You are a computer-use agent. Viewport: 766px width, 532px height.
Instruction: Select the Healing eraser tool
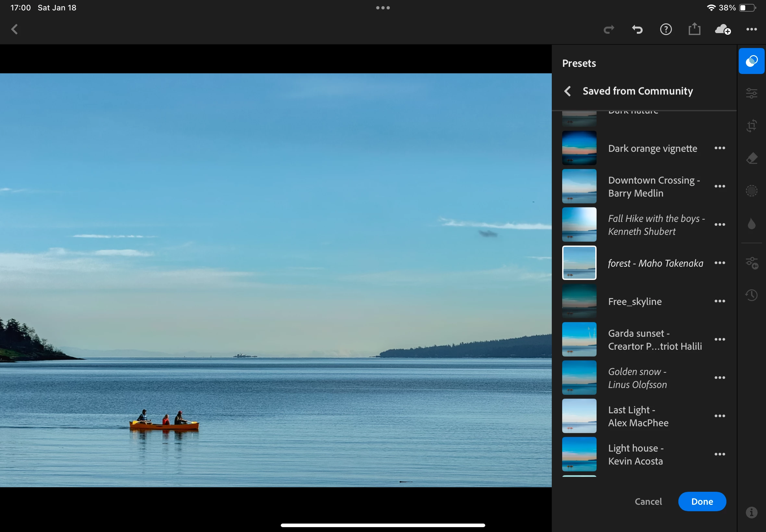click(751, 158)
